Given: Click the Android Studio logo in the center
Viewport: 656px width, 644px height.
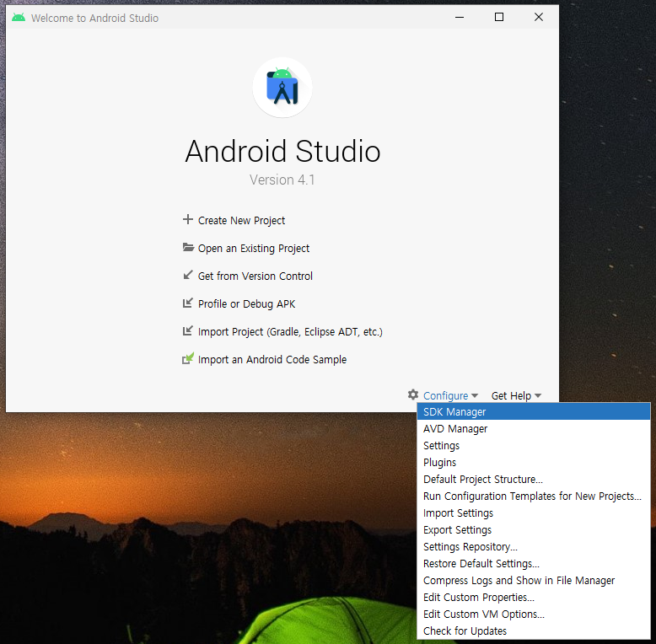Looking at the screenshot, I should point(282,88).
